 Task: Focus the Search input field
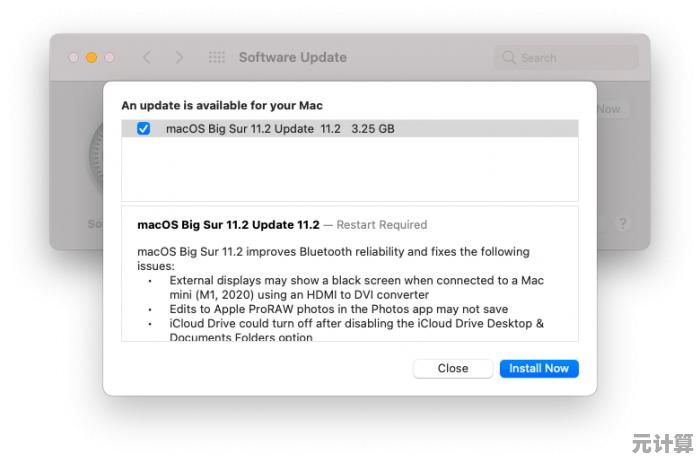tap(570, 58)
